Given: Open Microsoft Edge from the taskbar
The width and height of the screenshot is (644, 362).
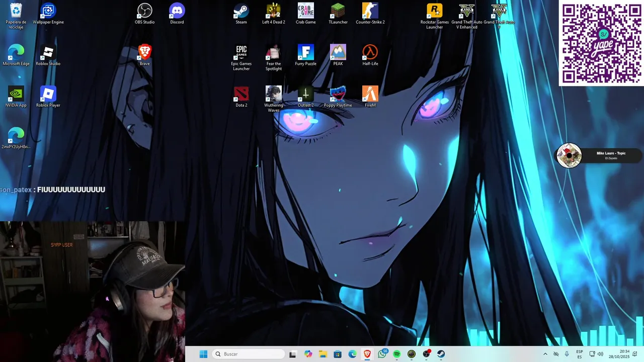Looking at the screenshot, I should 352,354.
